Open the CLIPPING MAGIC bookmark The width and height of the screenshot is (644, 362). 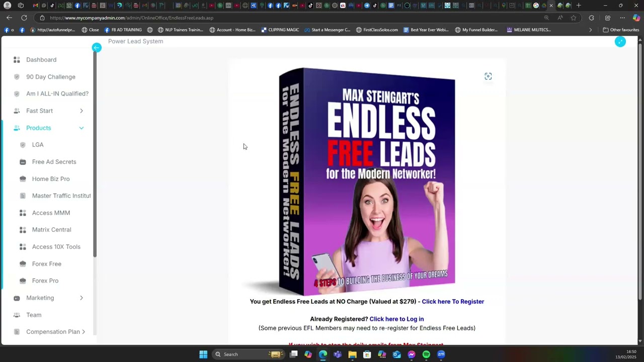pyautogui.click(x=280, y=30)
